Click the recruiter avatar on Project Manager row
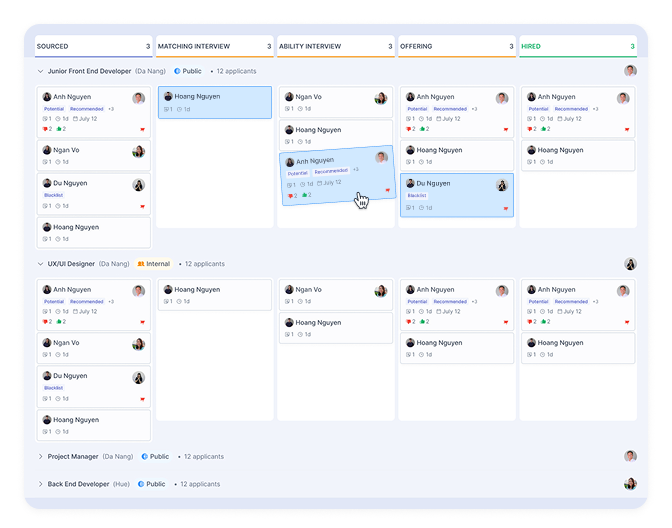Image resolution: width=672 pixels, height=528 pixels. [630, 456]
